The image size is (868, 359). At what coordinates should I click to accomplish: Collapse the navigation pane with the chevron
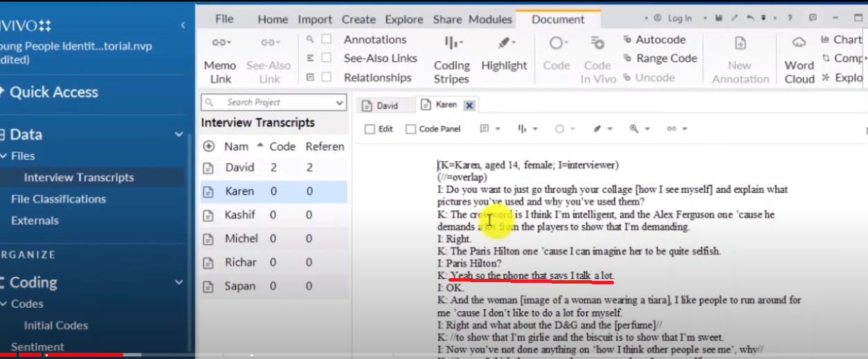183,26
